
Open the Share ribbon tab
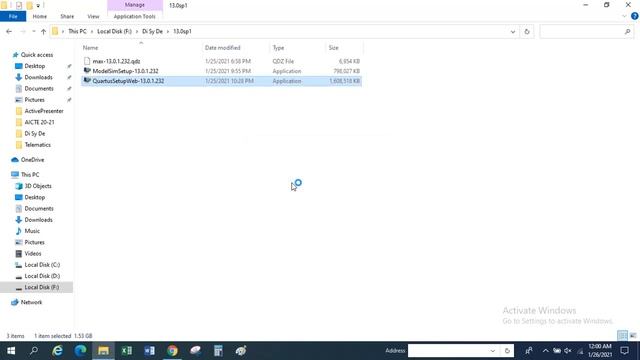click(x=67, y=16)
